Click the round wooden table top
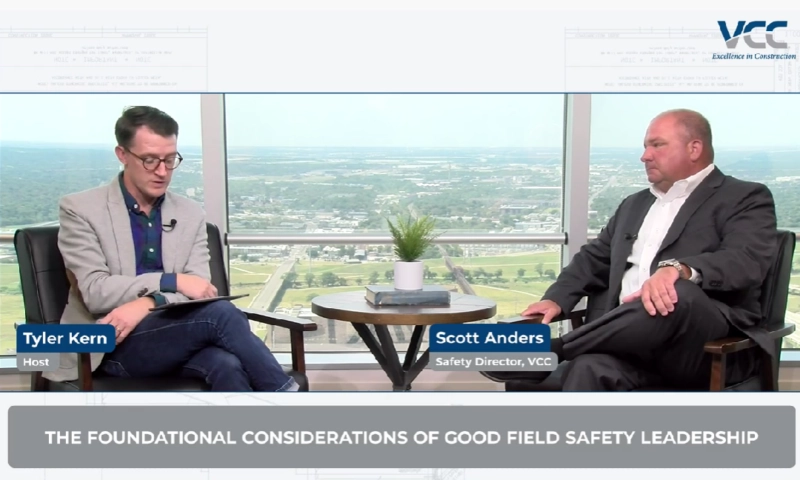This screenshot has width=800, height=480. coord(403,308)
